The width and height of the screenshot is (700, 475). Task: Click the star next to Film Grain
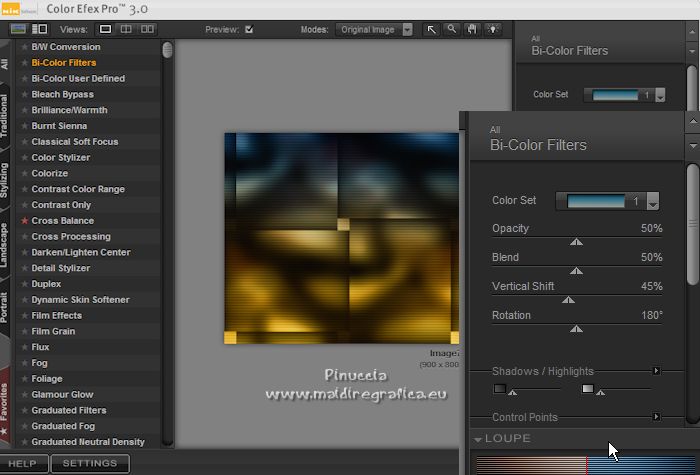(25, 331)
